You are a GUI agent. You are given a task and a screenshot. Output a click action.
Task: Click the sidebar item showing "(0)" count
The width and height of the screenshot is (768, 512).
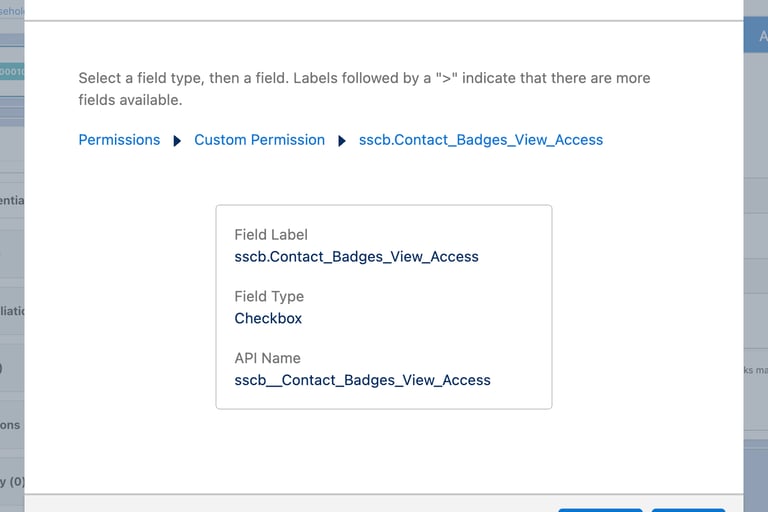[12, 482]
